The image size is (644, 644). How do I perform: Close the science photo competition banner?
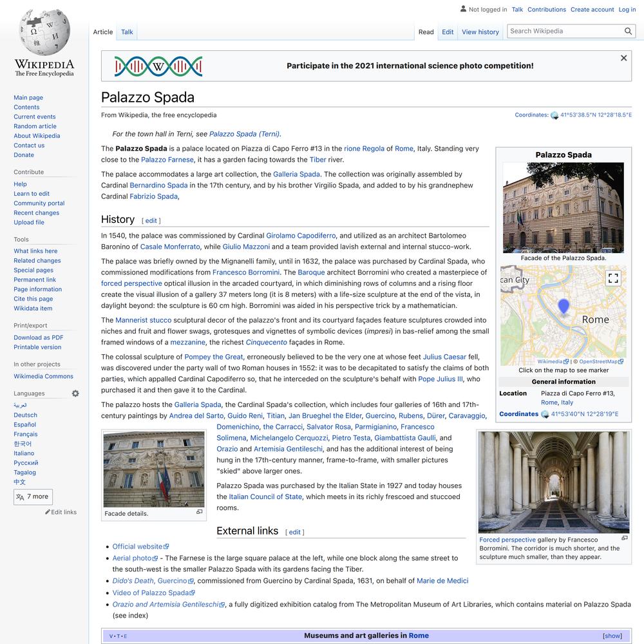pyautogui.click(x=623, y=59)
